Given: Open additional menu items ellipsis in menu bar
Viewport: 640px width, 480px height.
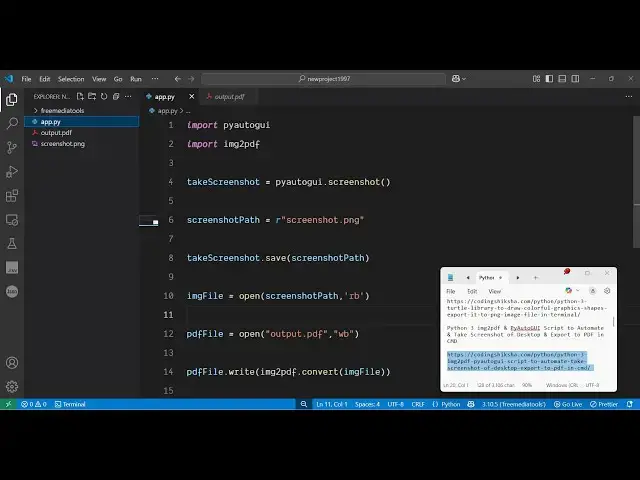Looking at the screenshot, I should click(x=155, y=79).
